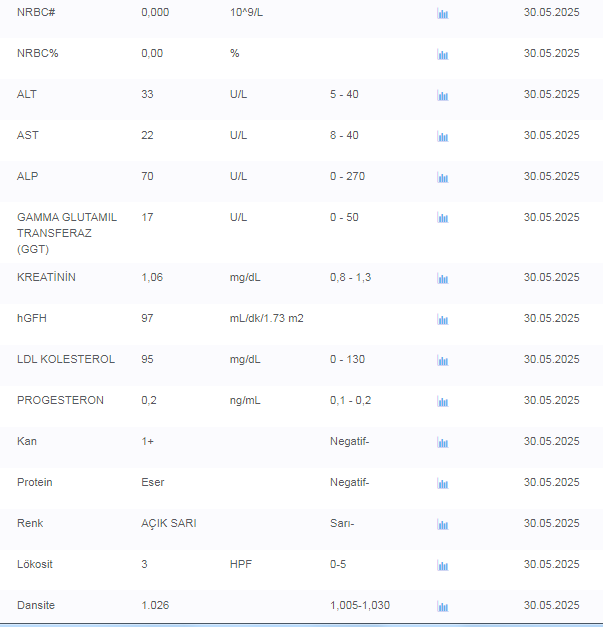Open Protein row chart icon
This screenshot has height=627, width=603.
coord(443,484)
